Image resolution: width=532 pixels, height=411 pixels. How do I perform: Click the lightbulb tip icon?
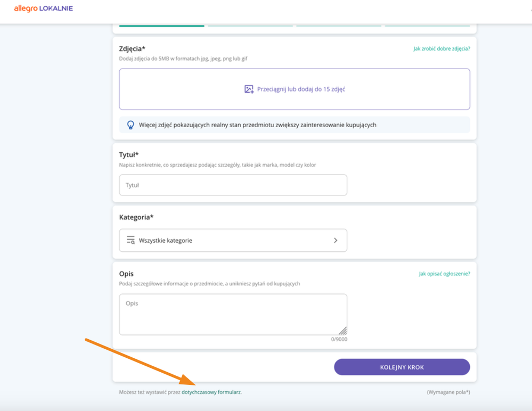point(130,125)
